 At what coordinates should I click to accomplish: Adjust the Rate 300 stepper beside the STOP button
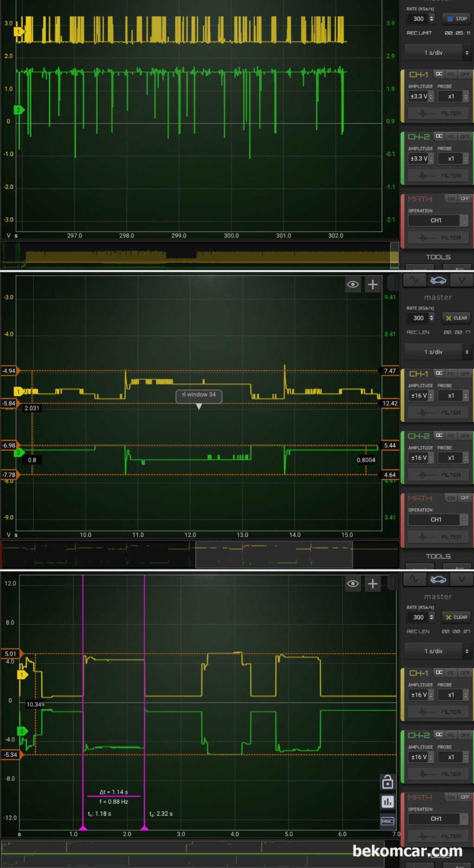click(x=431, y=19)
